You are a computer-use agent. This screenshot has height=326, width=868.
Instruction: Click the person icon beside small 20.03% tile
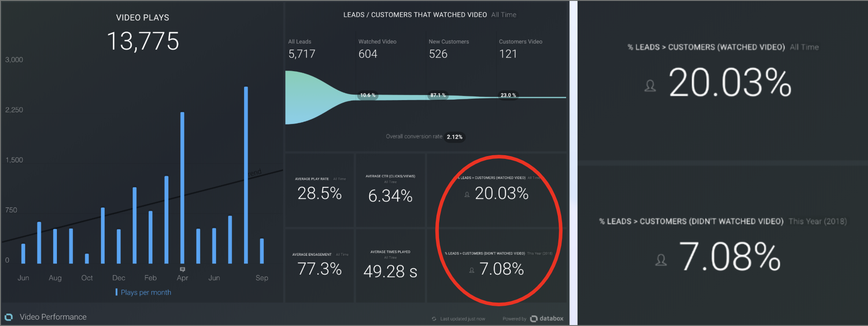467,195
